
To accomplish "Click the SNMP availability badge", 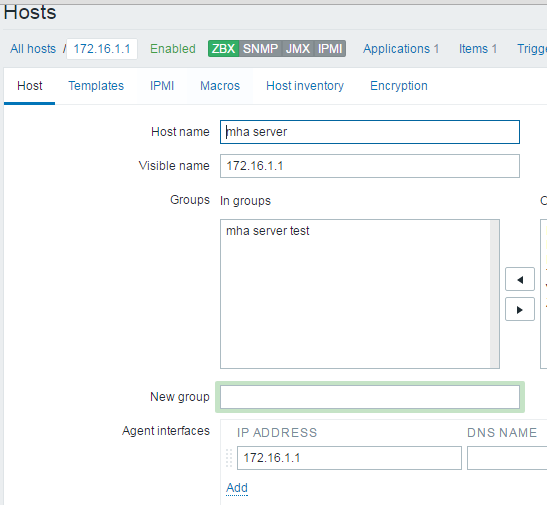I will [261, 48].
